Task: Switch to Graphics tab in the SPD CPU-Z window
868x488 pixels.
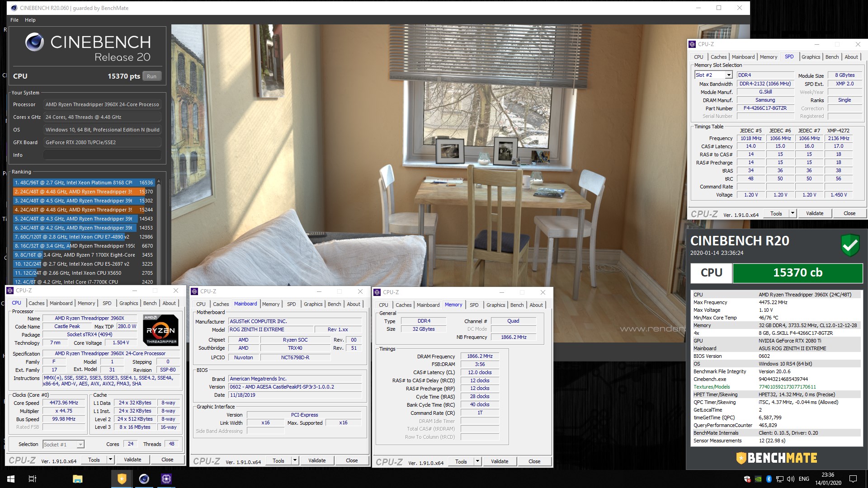Action: tap(811, 57)
